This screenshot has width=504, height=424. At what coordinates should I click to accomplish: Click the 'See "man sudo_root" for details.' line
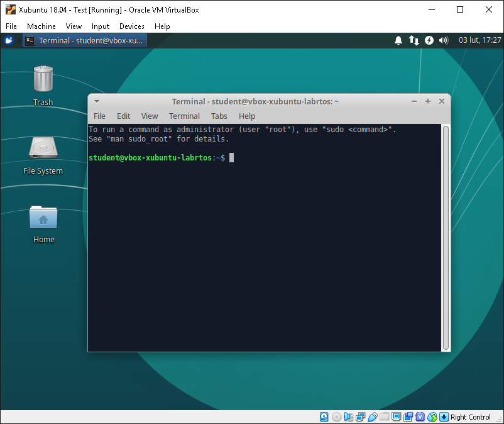[159, 139]
